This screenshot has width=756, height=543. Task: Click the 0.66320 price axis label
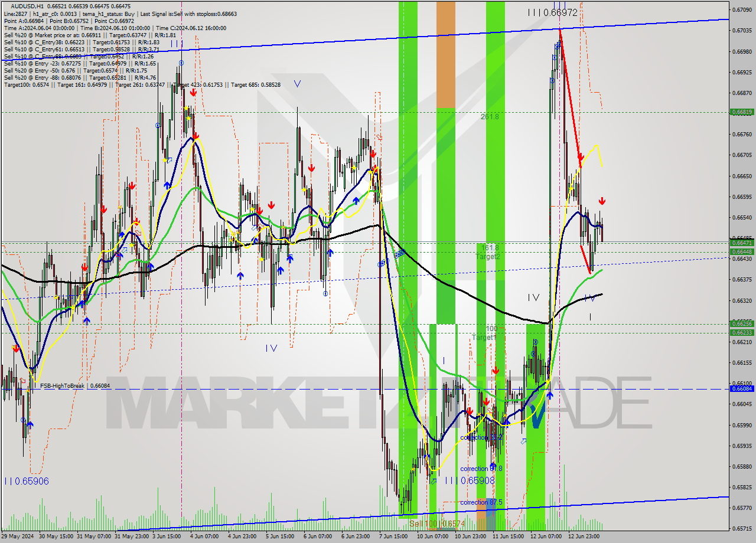742,300
